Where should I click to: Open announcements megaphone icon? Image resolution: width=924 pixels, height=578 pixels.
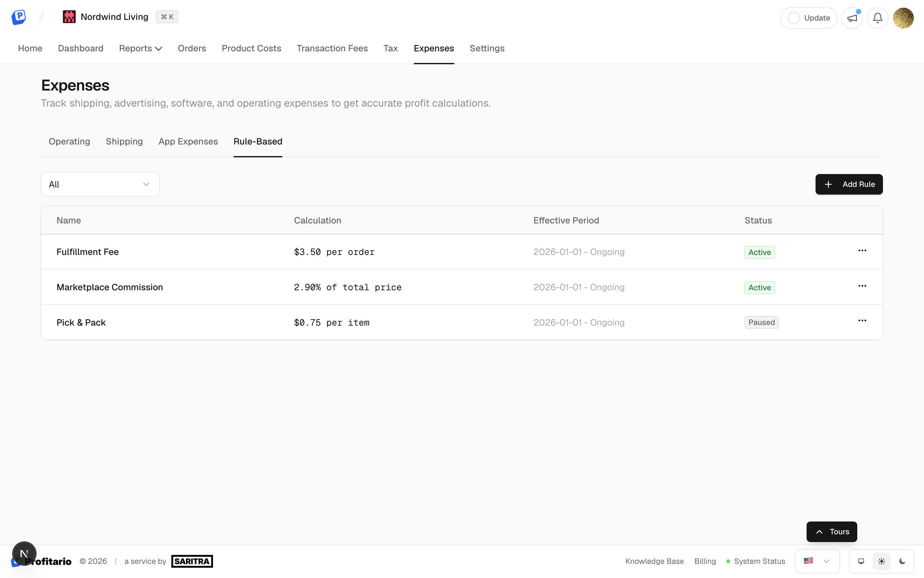point(852,18)
